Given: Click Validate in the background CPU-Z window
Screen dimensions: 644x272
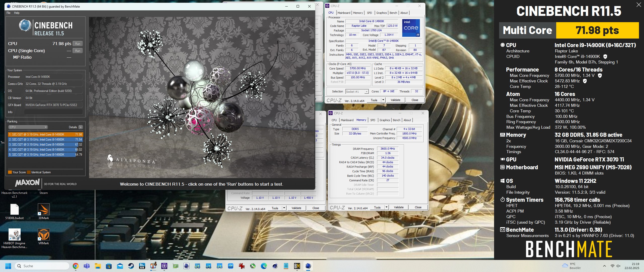Looking at the screenshot, I should (x=296, y=208).
